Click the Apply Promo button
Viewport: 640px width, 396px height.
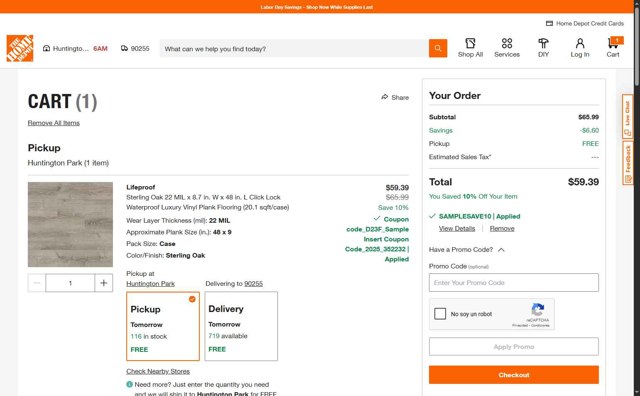point(513,347)
